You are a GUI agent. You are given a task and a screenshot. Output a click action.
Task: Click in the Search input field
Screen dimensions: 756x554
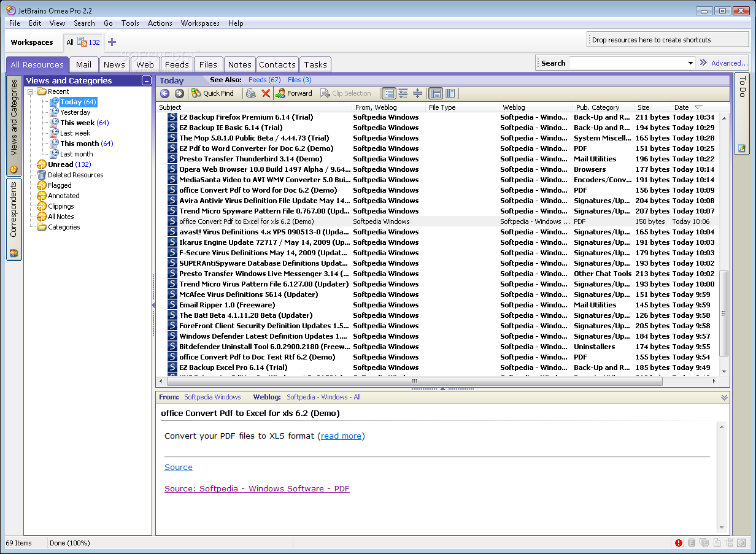pos(627,63)
